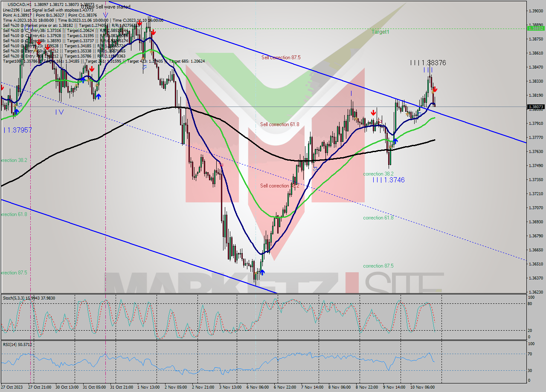The width and height of the screenshot is (546, 392).
Task: Select the 'Target1' green label
Action: click(x=380, y=32)
